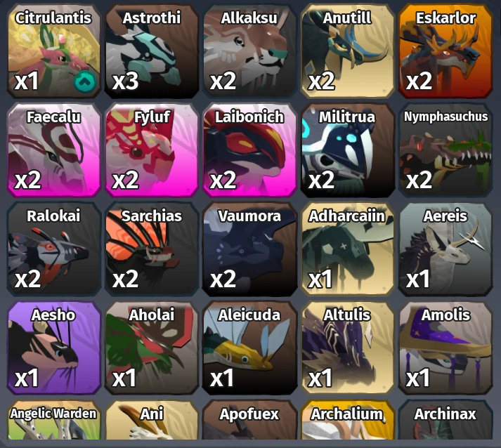Select the Amolis creature card
Viewport: 501px width, 448px height.
click(445, 348)
